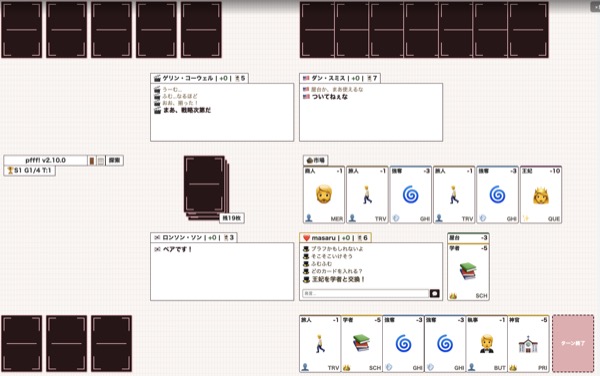The width and height of the screenshot is (600, 376).
Task: Select the queen QUE card in the market
Action: (x=541, y=195)
